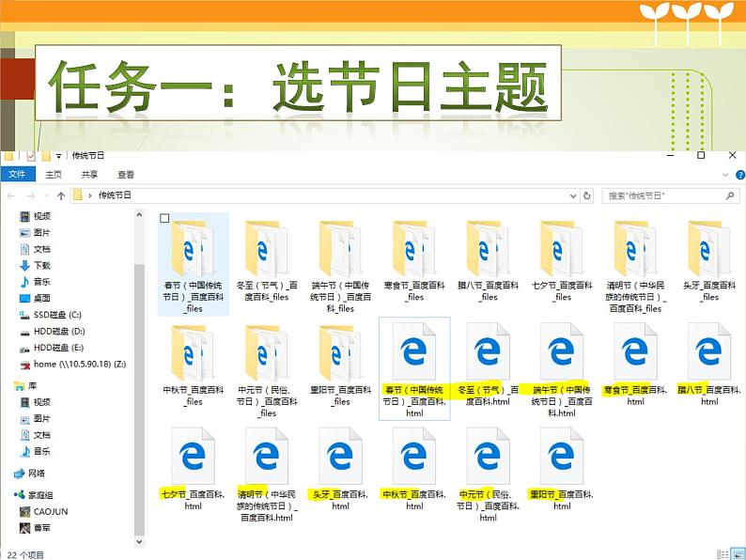Click the search magnifier icon
Viewport: 746px width, 560px height.
coord(730,195)
